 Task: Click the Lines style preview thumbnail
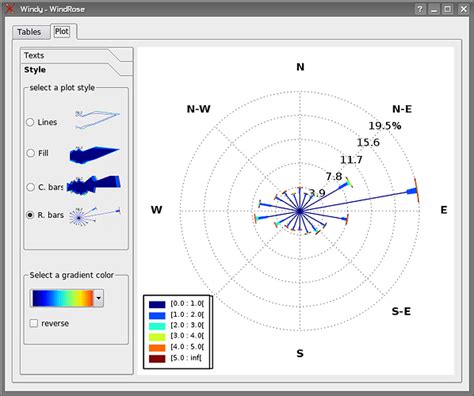point(97,119)
